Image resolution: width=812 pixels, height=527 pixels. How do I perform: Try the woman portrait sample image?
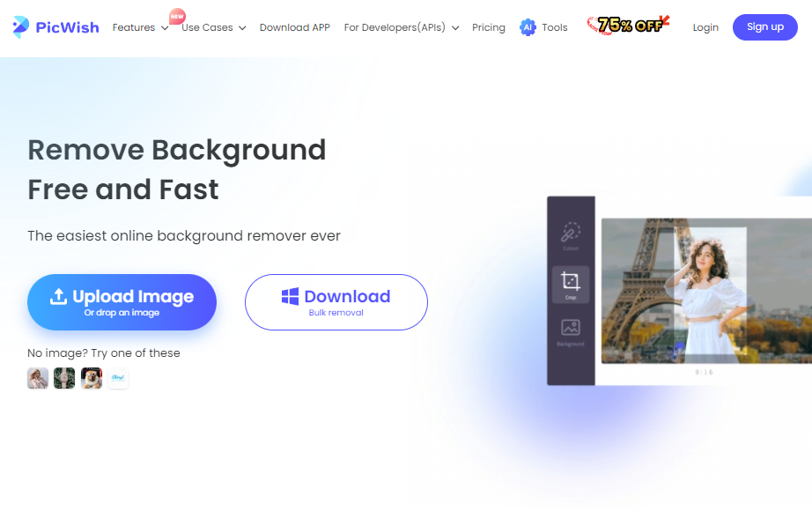(x=38, y=378)
